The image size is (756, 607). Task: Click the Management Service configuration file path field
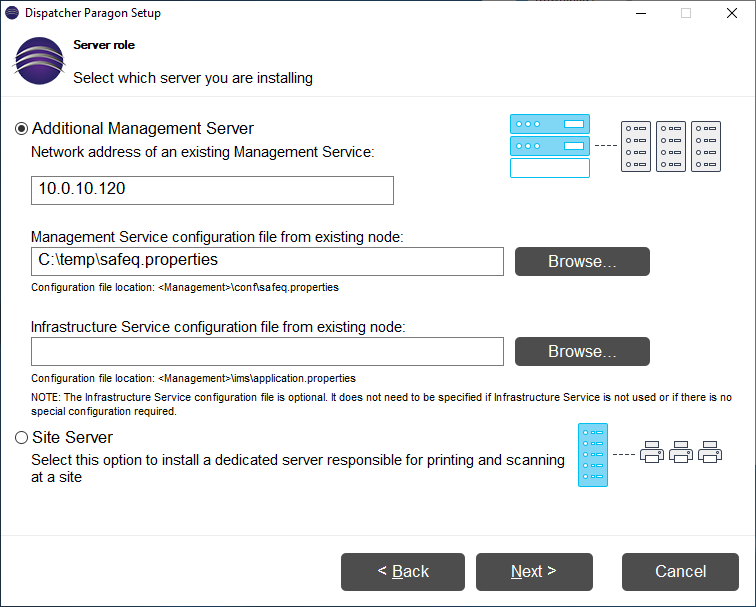coord(267,261)
